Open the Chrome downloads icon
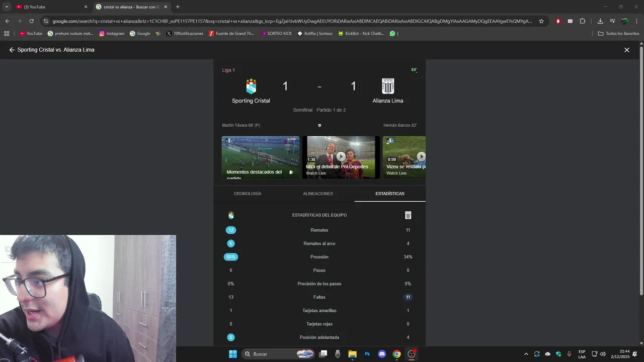Screen dimensions: 644x362 point(600,21)
